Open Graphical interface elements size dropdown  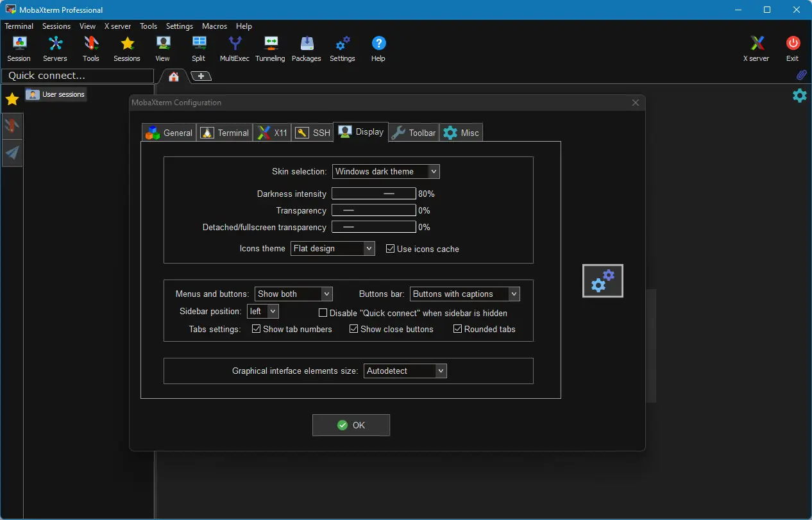(x=405, y=371)
